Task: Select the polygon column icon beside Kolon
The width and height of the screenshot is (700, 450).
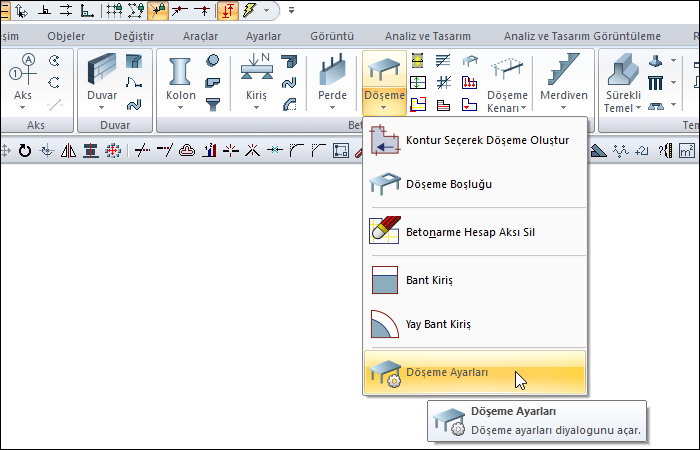Action: [213, 83]
